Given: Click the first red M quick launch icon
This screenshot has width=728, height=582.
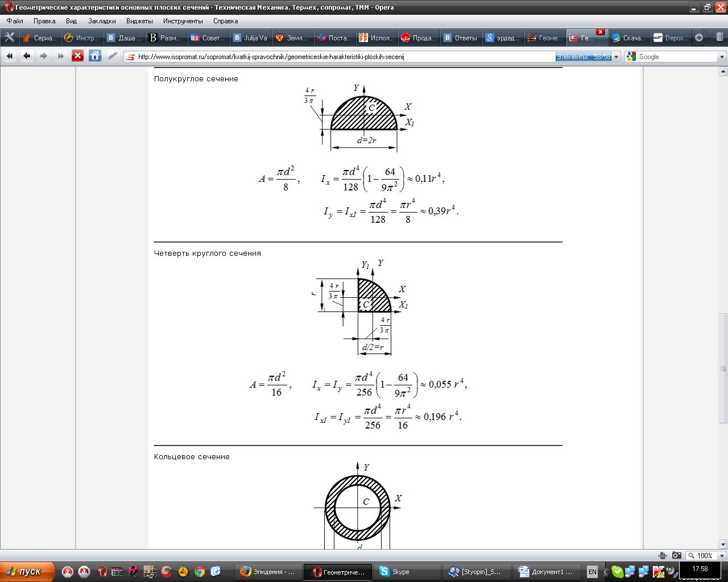Looking at the screenshot, I should [67, 572].
